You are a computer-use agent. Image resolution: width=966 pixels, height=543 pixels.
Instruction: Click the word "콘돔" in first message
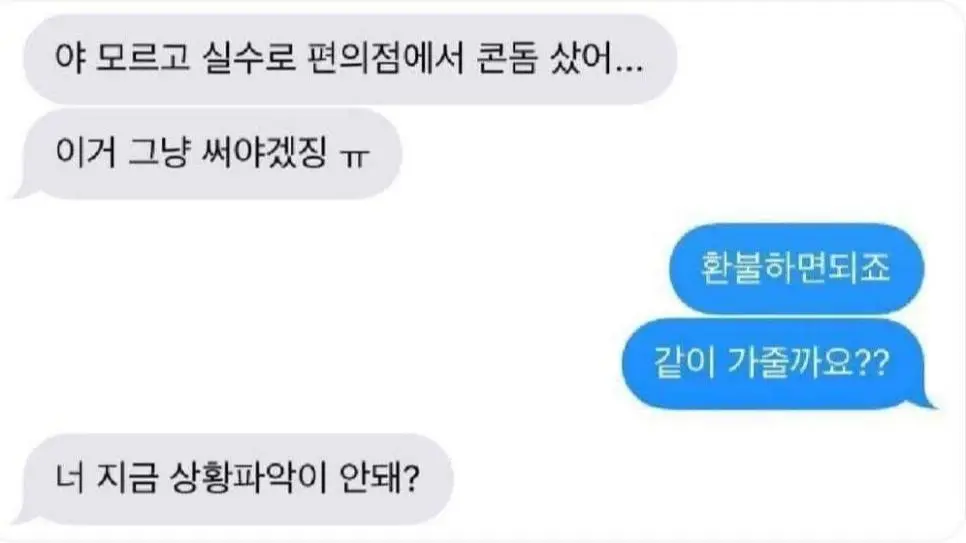[x=506, y=59]
